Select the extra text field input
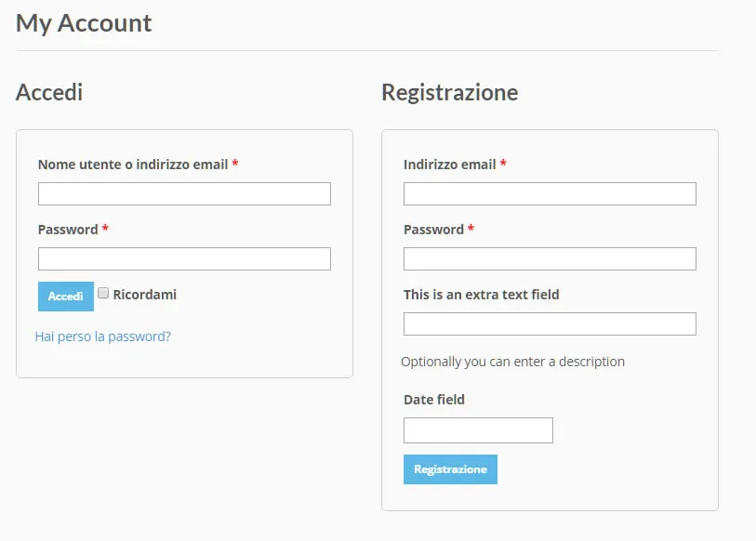This screenshot has width=756, height=541. [550, 323]
